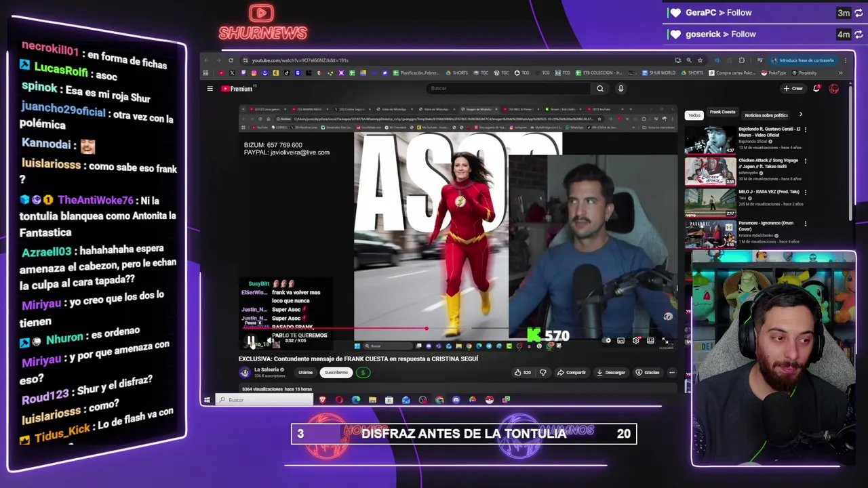Share the video via Compartir button
The image size is (868, 488).
(572, 372)
